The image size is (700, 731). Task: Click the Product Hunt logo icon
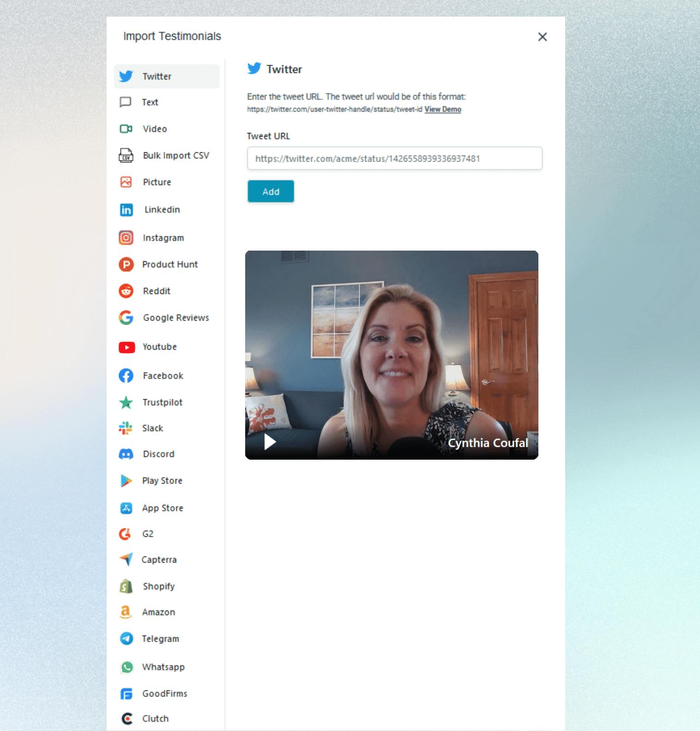tap(126, 264)
